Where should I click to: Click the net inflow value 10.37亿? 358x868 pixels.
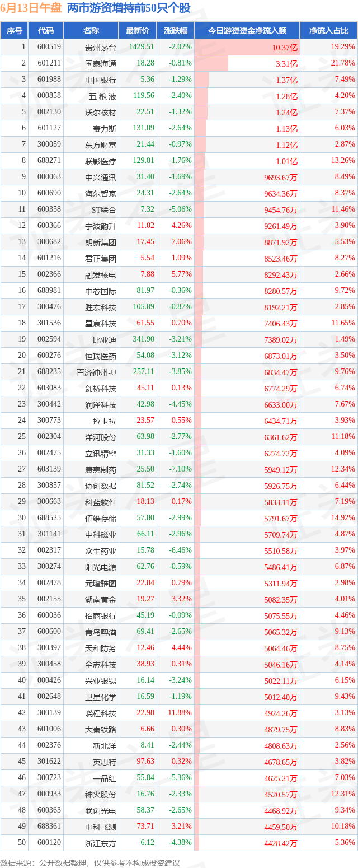coord(285,48)
